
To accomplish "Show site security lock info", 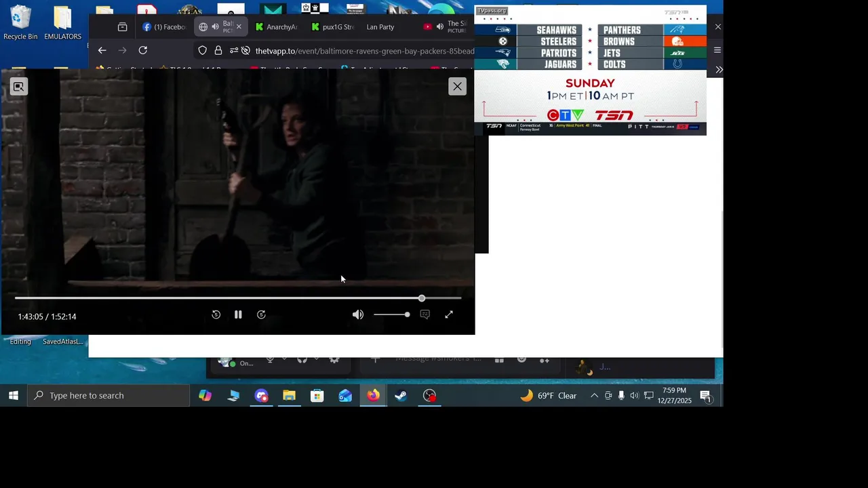I will (x=218, y=51).
